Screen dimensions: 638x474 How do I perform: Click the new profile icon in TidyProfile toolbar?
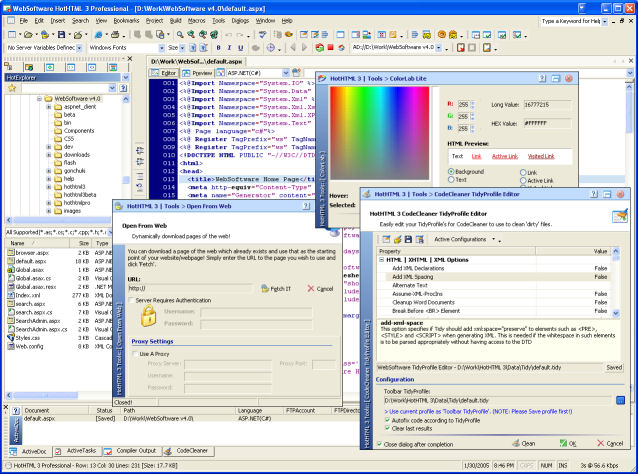coord(386,240)
